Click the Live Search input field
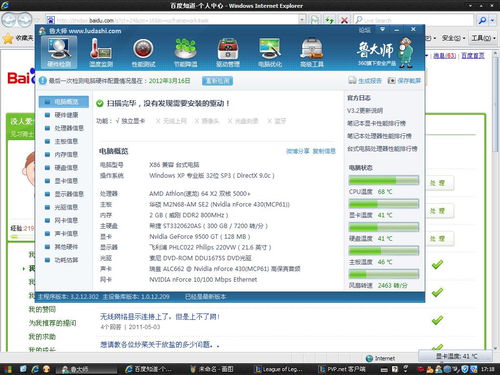Screen dimensions: 500x375 [x=413, y=20]
